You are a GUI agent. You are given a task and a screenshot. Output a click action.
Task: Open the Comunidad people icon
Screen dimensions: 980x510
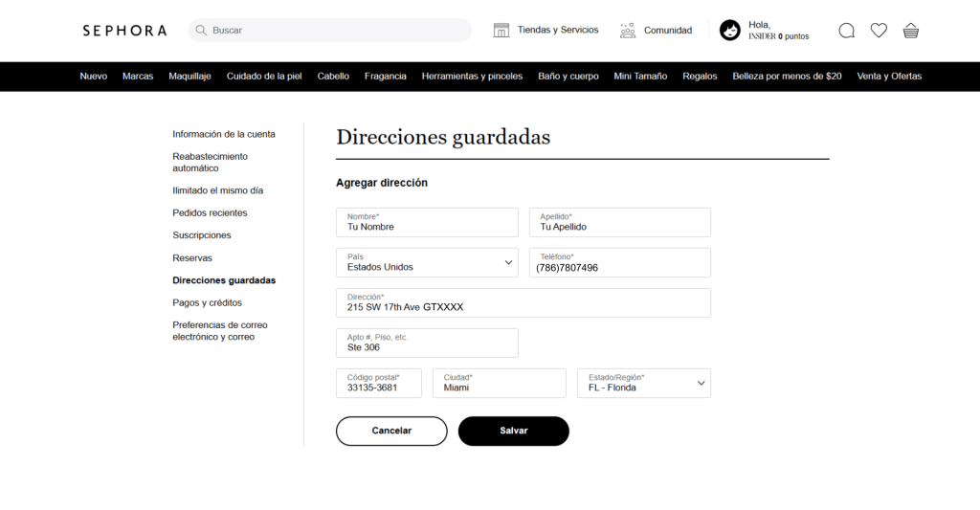tap(628, 31)
